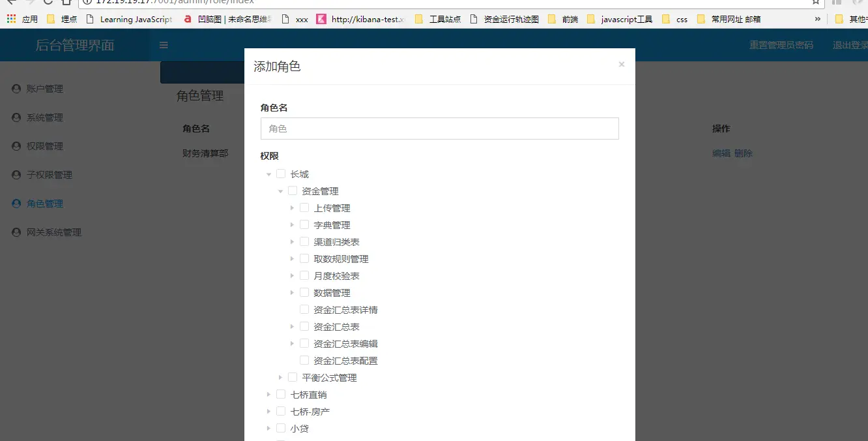Expand the 上传管理 tree node

[292, 208]
